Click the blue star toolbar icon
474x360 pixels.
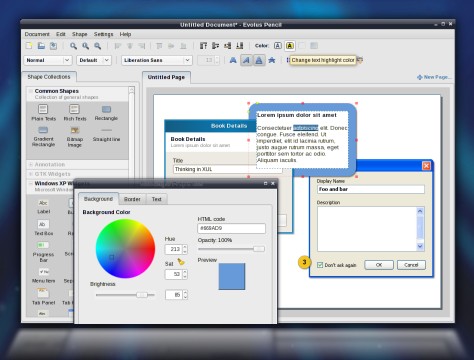pyautogui.click(x=272, y=60)
